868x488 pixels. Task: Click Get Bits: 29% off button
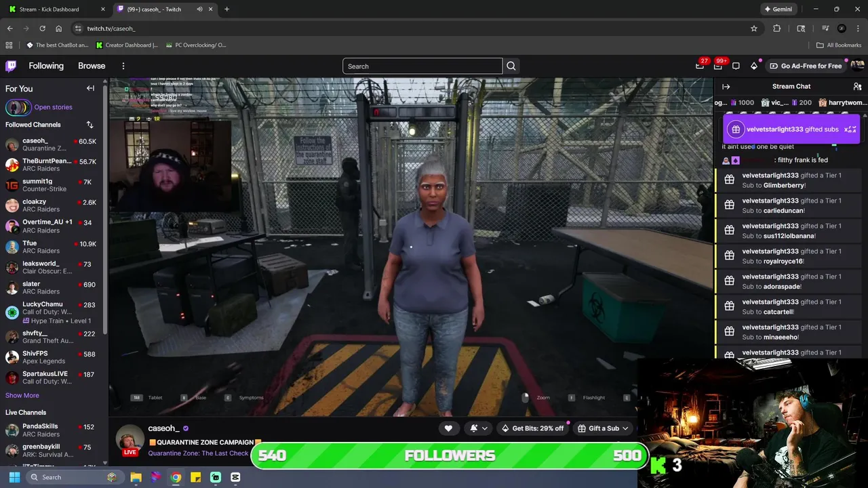(532, 428)
